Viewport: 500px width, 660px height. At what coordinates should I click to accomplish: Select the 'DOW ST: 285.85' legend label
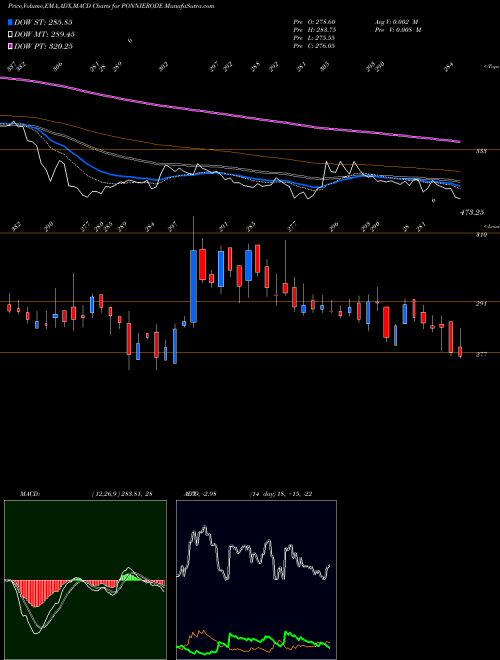(43, 22)
